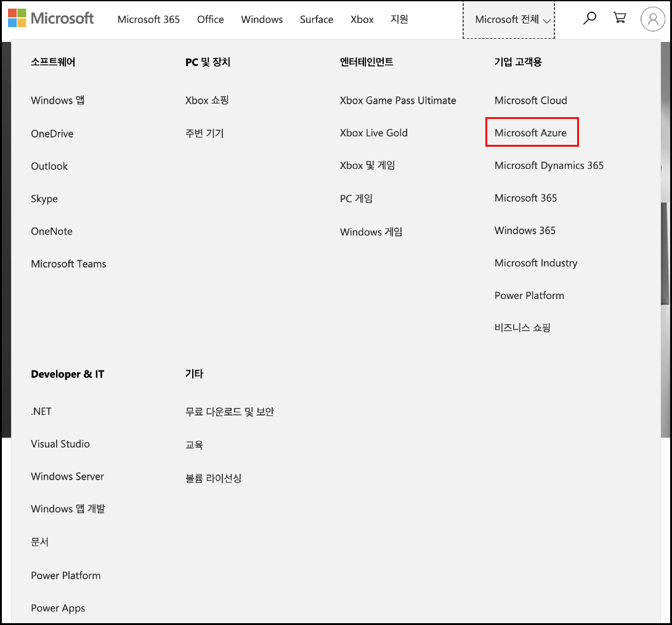This screenshot has width=672, height=625.
Task: Open the Outlook link
Action: [49, 166]
